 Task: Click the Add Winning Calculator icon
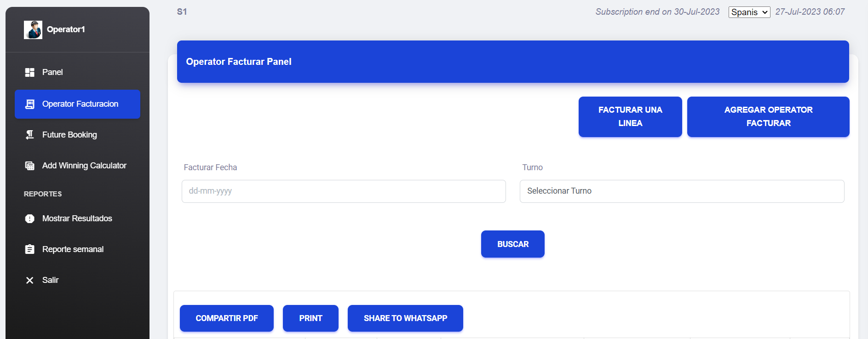point(30,166)
